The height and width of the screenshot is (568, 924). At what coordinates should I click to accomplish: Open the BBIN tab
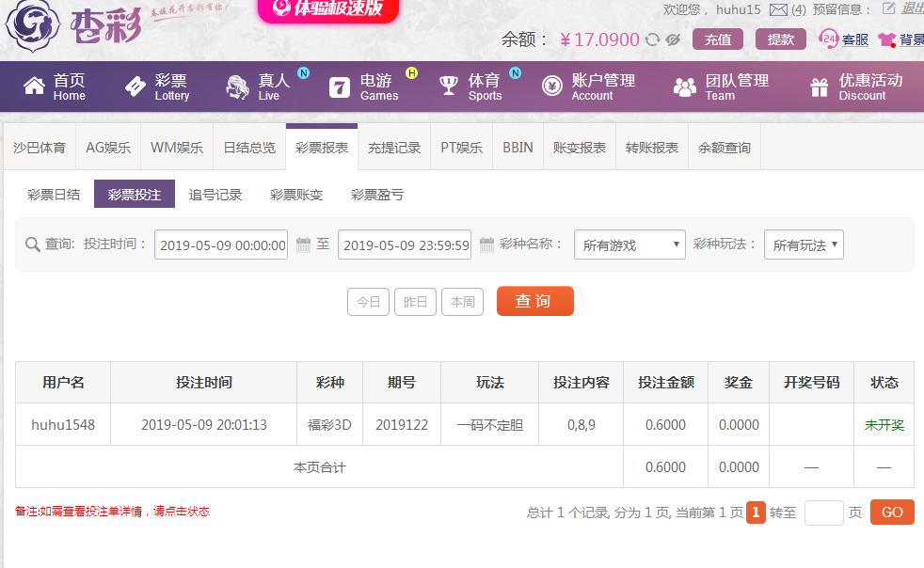(x=518, y=148)
